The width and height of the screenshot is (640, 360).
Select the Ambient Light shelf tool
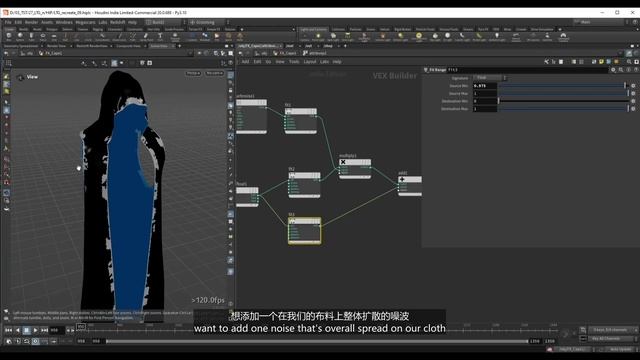[x=497, y=37]
